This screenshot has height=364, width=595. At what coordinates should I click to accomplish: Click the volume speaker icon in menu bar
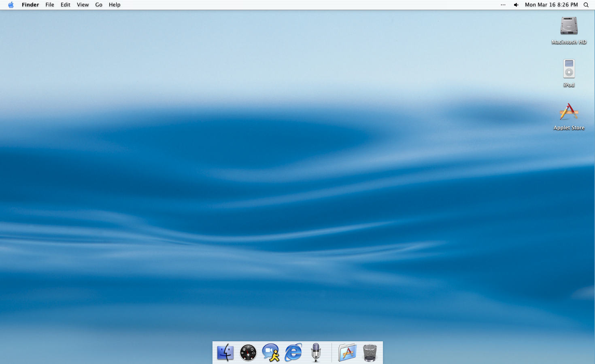516,5
